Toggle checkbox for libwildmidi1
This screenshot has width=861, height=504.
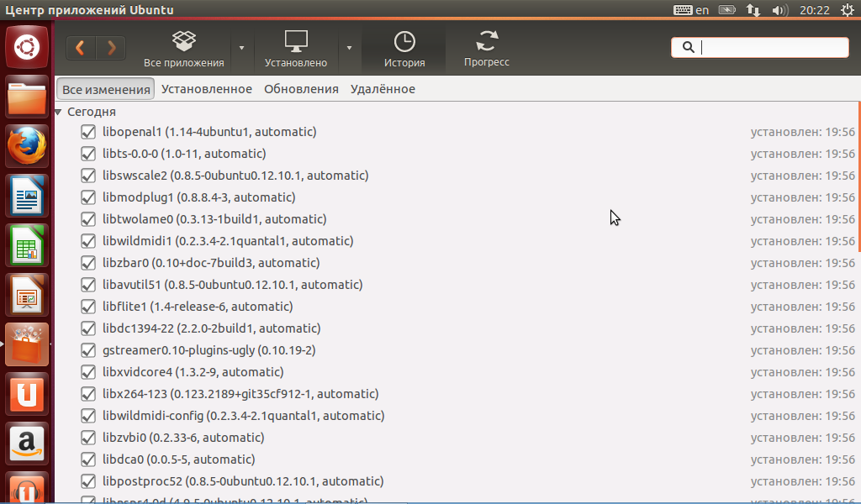pos(87,241)
